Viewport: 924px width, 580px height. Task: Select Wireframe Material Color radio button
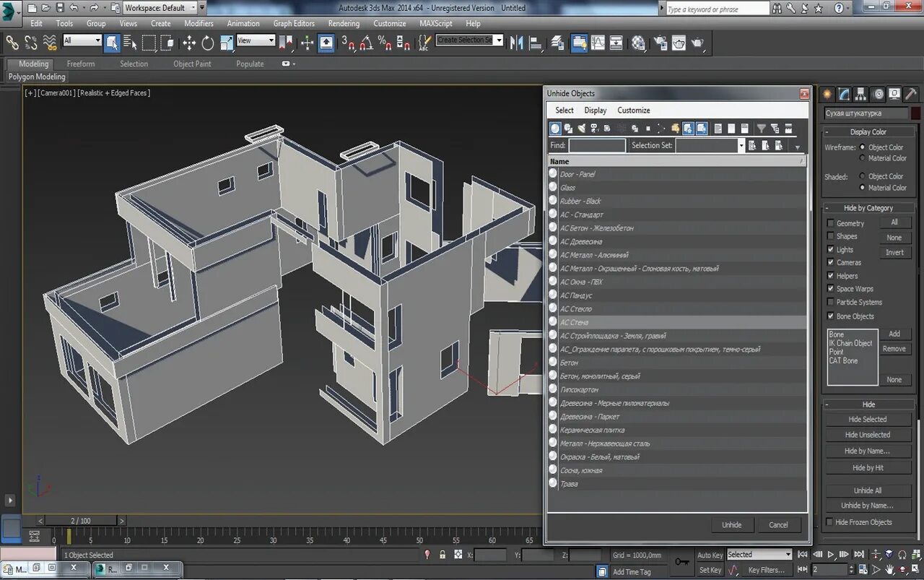[x=862, y=158]
